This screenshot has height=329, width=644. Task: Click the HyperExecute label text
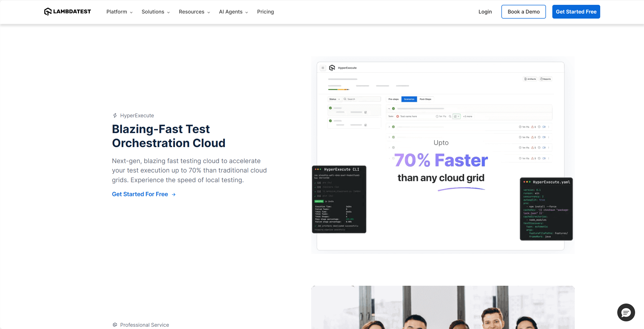tap(137, 116)
